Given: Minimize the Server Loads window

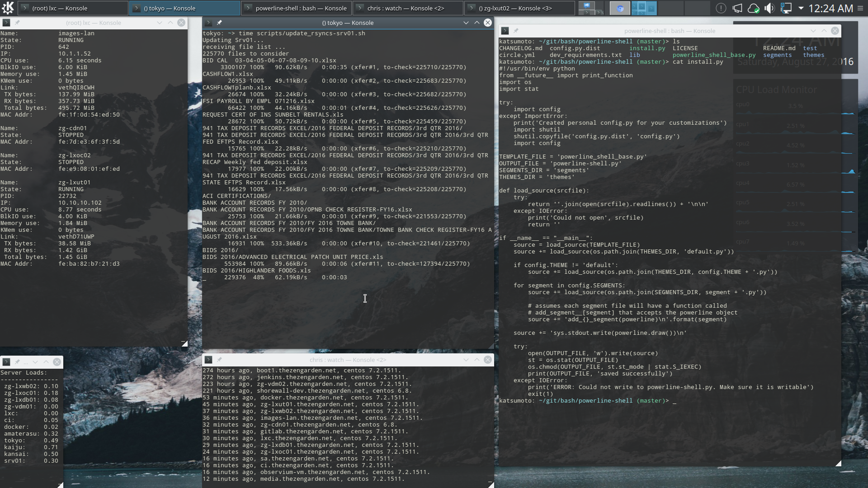Looking at the screenshot, I should tap(35, 362).
